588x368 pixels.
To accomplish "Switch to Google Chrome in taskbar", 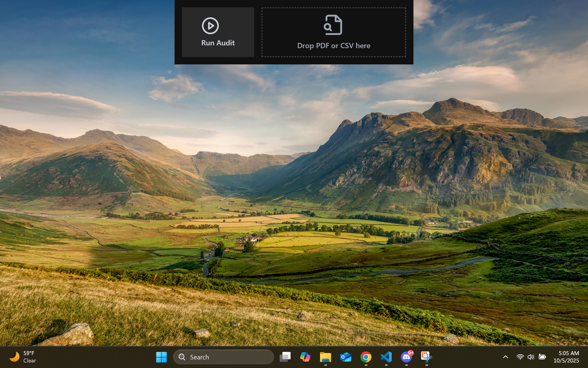I will click(366, 357).
